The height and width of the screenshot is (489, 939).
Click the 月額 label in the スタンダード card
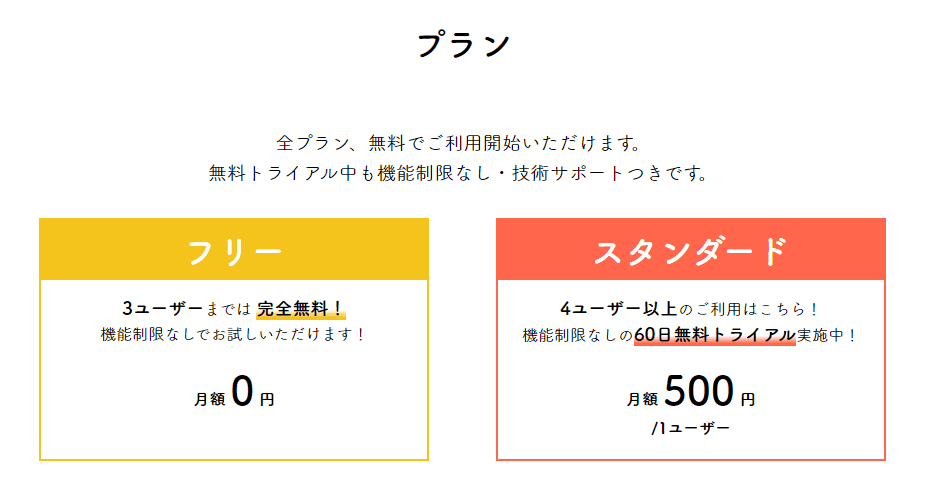tap(642, 399)
